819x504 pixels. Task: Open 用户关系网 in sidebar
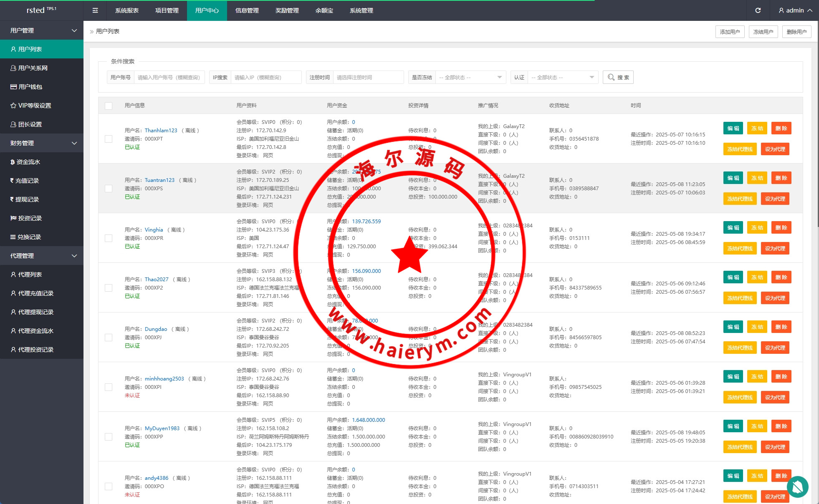coord(33,68)
